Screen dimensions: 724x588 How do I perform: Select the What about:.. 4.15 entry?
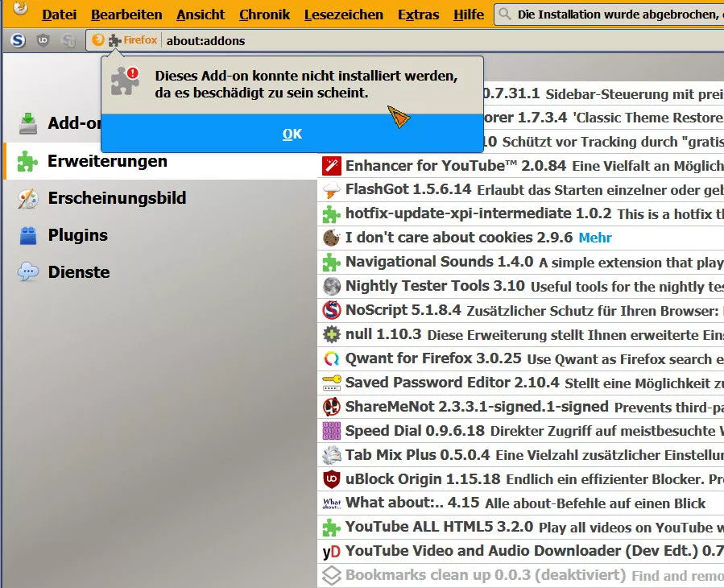(521, 503)
